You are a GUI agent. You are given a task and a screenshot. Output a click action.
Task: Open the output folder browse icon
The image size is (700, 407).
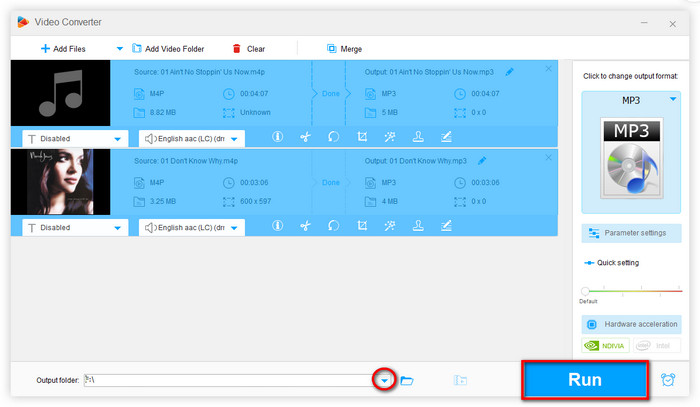[x=407, y=381]
